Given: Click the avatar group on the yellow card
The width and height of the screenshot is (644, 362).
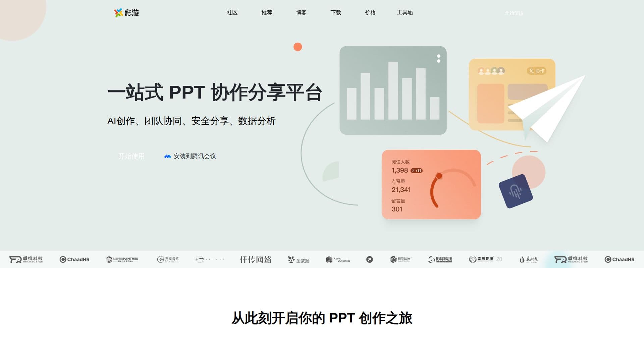Looking at the screenshot, I should (x=491, y=71).
